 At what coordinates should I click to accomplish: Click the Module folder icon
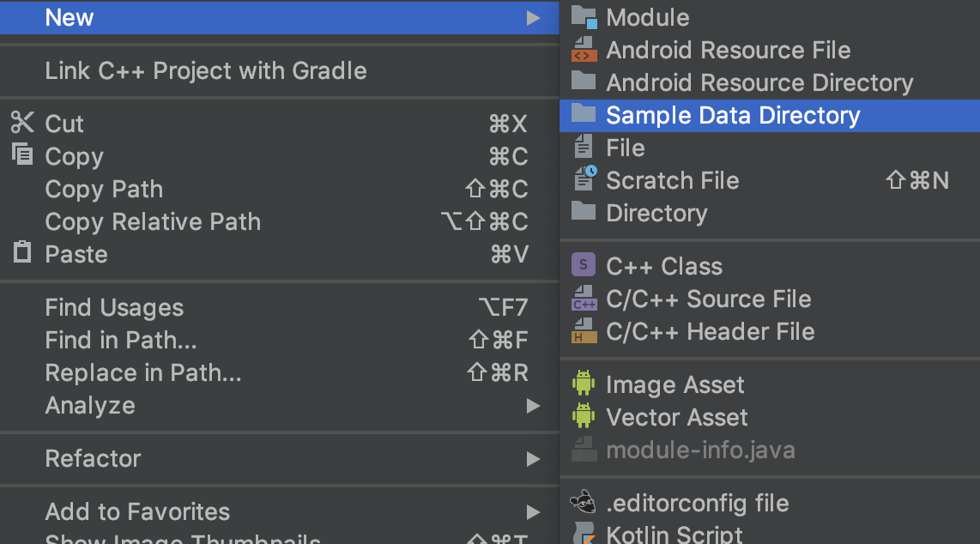(584, 17)
